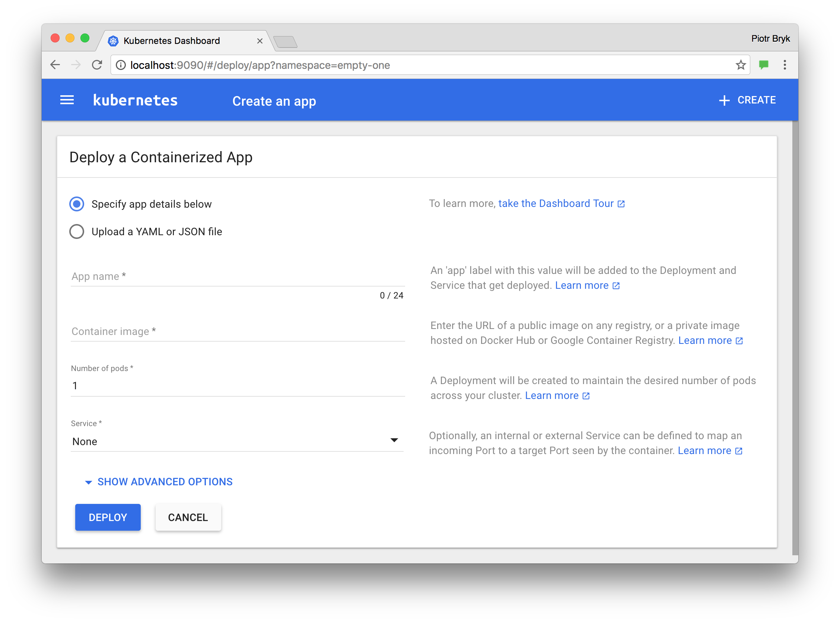
Task: Select 'Specify app details below' radio button
Action: pos(77,204)
